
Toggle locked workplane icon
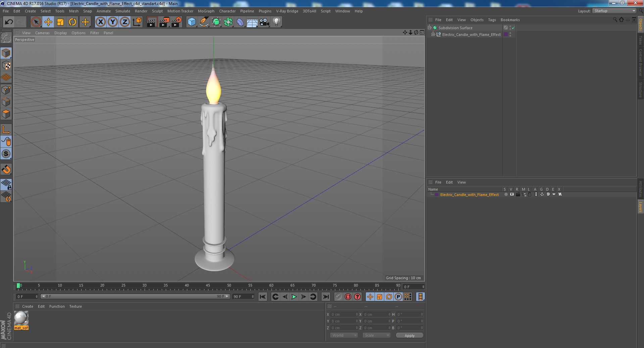click(x=6, y=184)
